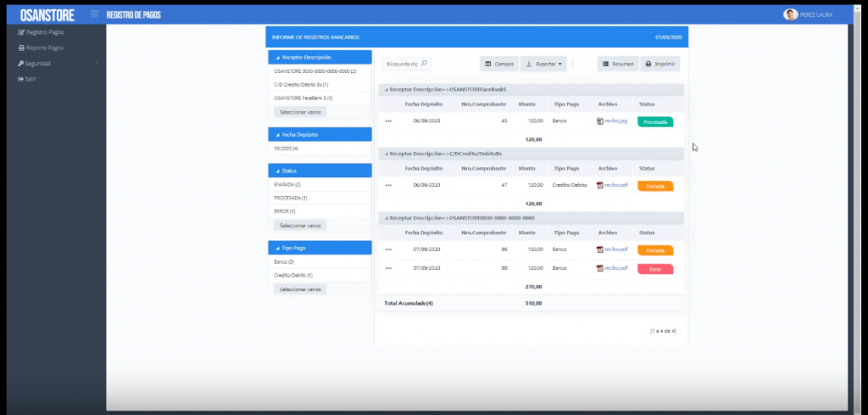Collapse the Fecha Depósito filter panel
Screen dimensions: 868x415
click(320, 135)
